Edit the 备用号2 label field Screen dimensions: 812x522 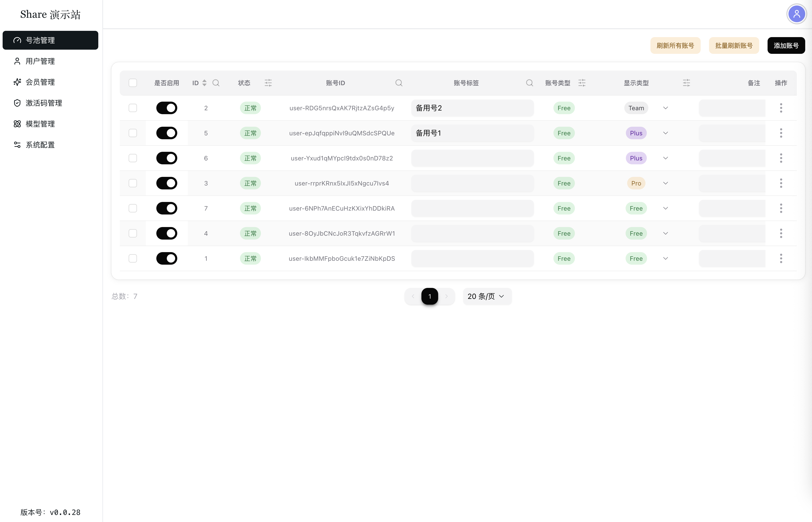pos(472,108)
